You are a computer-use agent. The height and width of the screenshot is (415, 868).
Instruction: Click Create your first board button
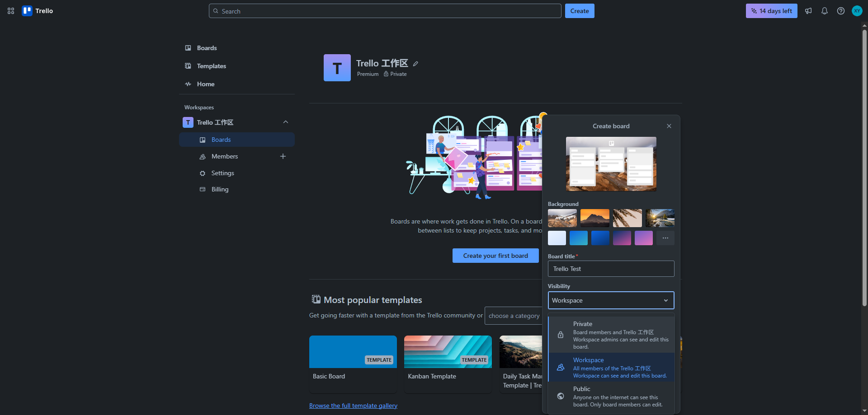coord(495,256)
